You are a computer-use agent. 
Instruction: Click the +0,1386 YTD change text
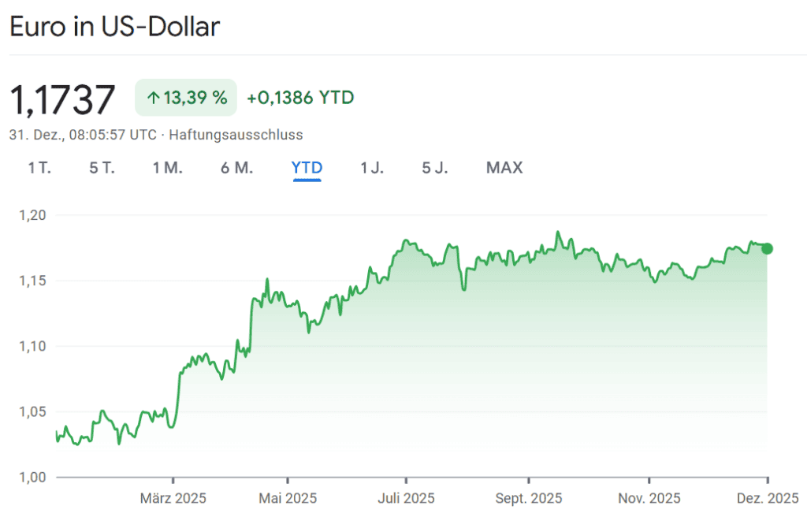coord(300,99)
